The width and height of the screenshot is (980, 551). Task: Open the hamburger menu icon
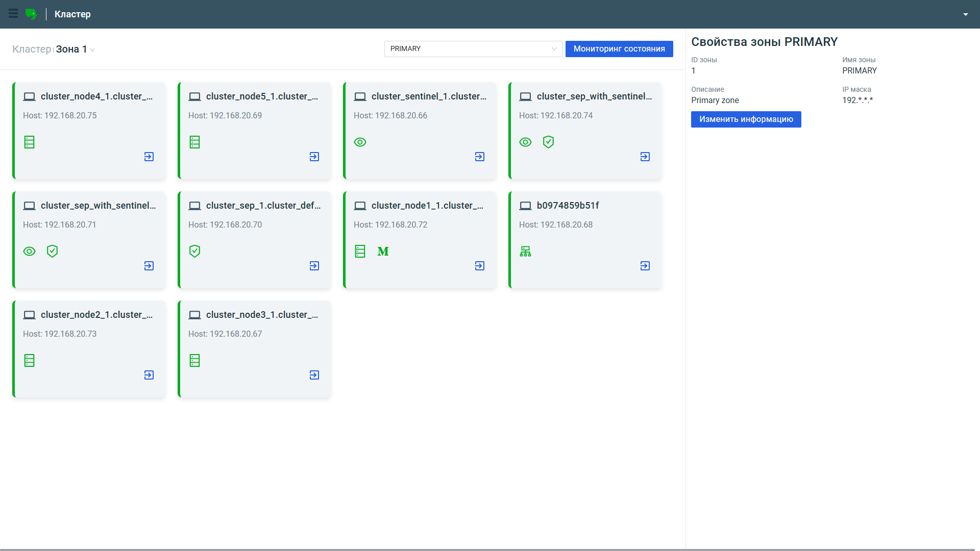point(13,14)
